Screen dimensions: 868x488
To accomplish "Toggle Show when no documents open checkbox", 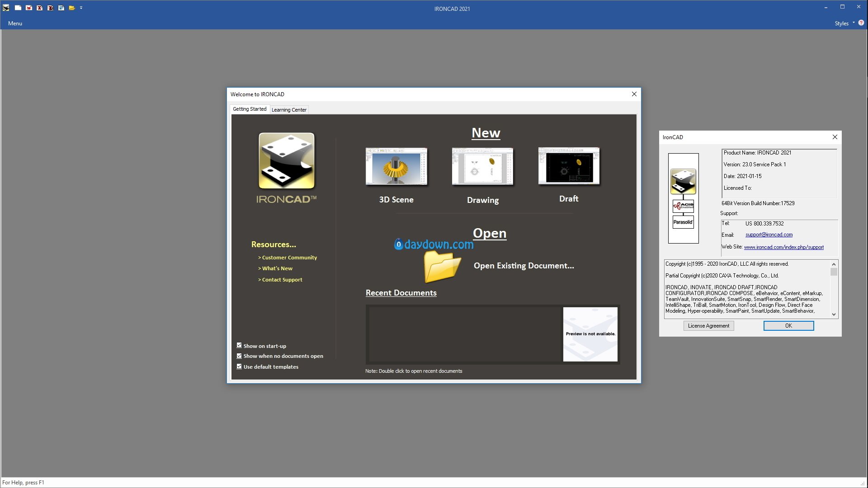I will 239,356.
